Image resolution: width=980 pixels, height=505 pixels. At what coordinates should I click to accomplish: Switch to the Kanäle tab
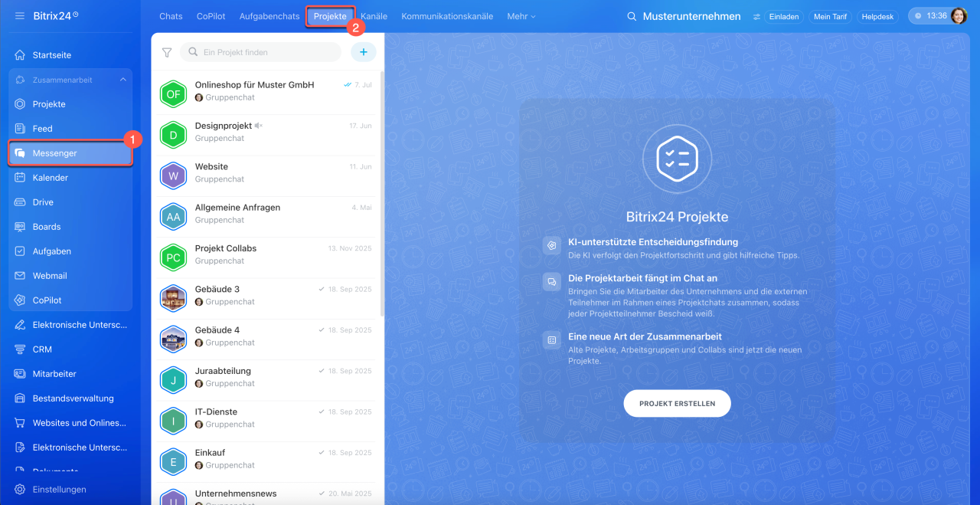click(x=374, y=16)
